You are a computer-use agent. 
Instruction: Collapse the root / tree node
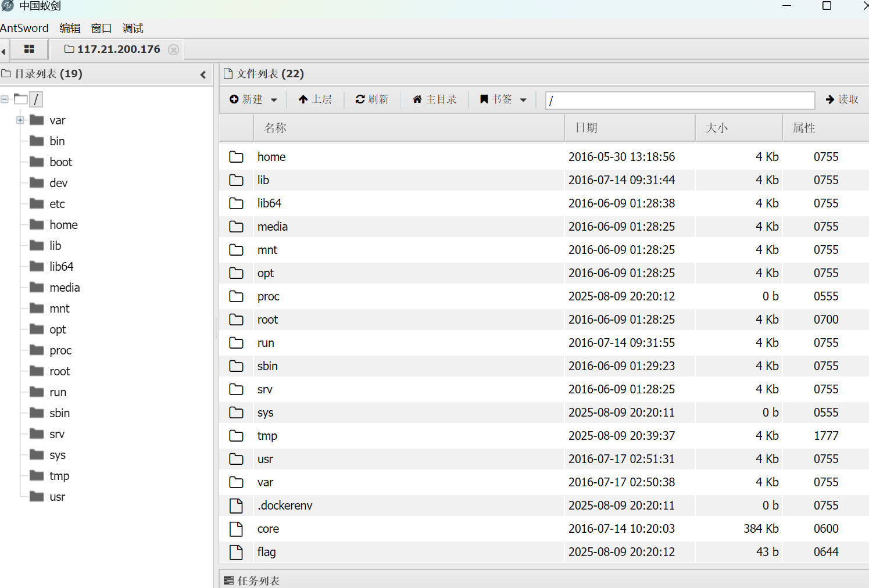coord(5,99)
